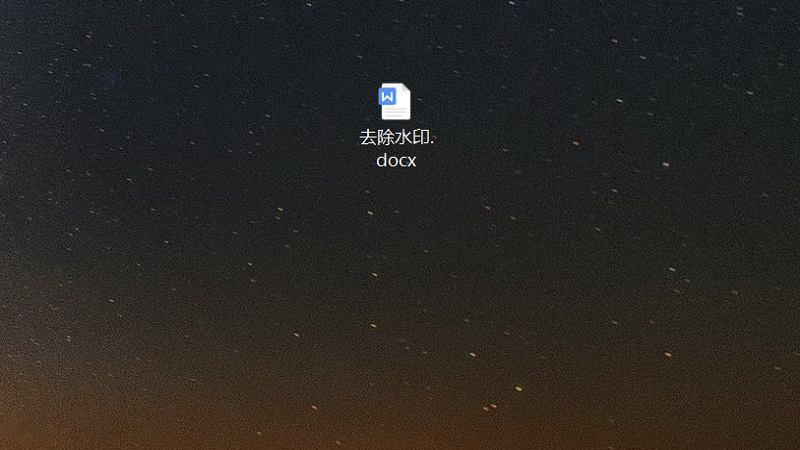Click the document icon above the 去除水印 label
This screenshot has height=450, width=800.
[x=395, y=102]
